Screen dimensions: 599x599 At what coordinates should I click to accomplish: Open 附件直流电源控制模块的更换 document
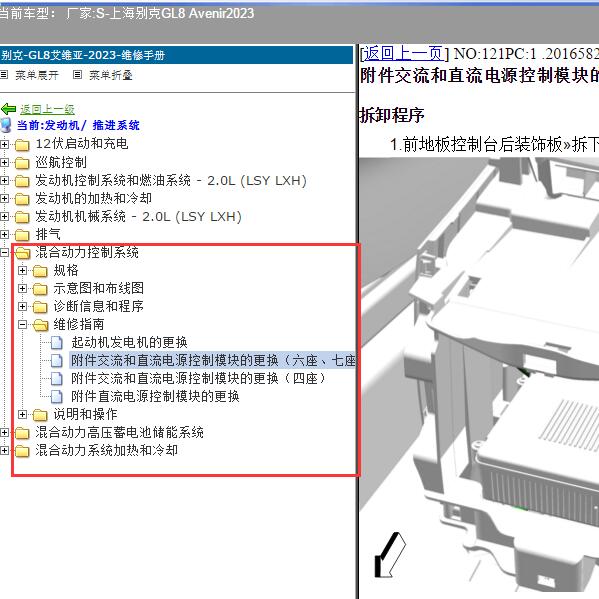click(x=155, y=396)
